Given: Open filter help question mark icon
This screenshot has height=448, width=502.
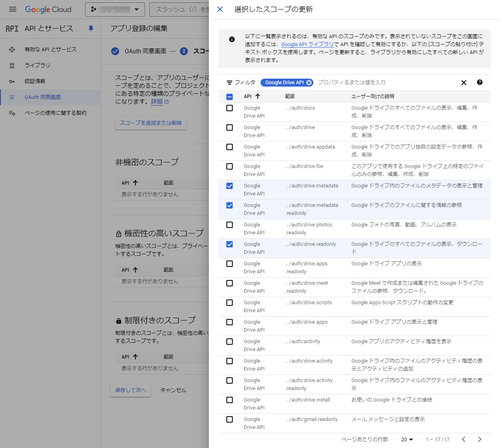Looking at the screenshot, I should 480,82.
